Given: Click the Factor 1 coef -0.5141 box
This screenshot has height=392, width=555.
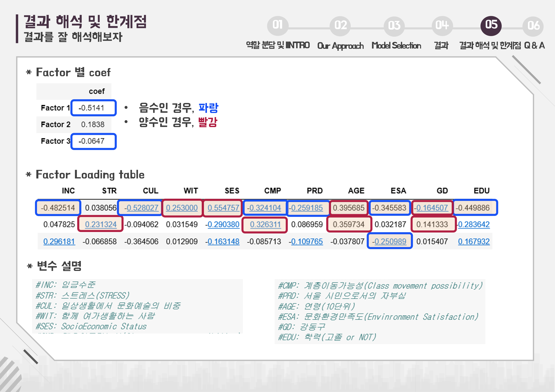Looking at the screenshot, I should [93, 108].
